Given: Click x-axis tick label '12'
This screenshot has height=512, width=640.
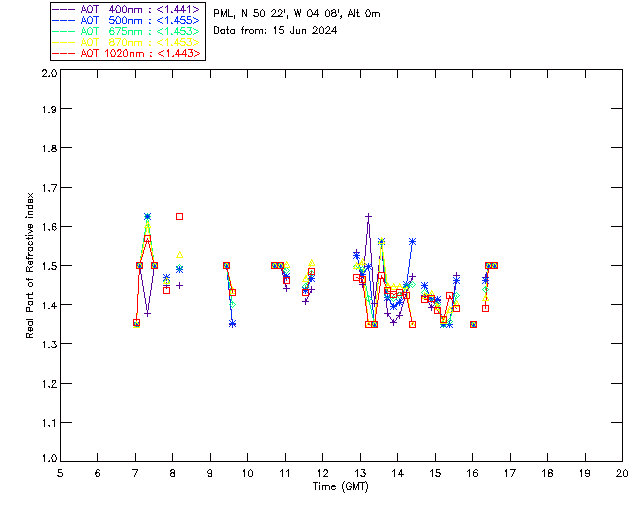Looking at the screenshot, I should [322, 473].
